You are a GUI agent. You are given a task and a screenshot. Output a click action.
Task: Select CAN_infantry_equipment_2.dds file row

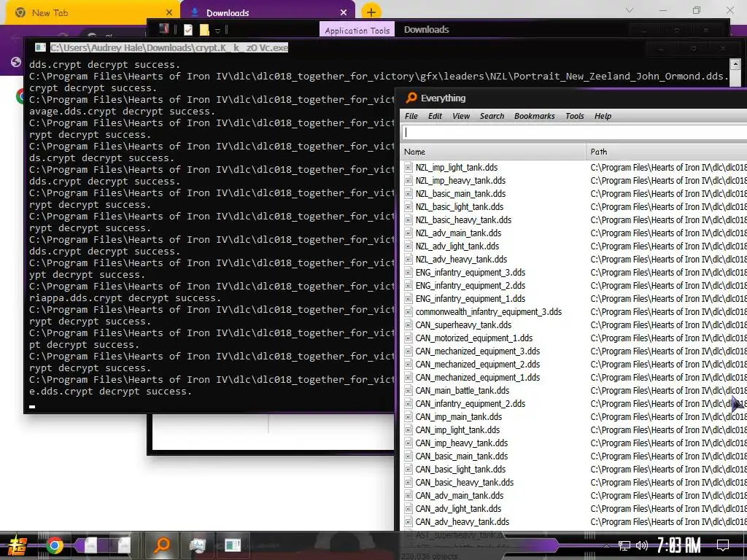point(573,404)
